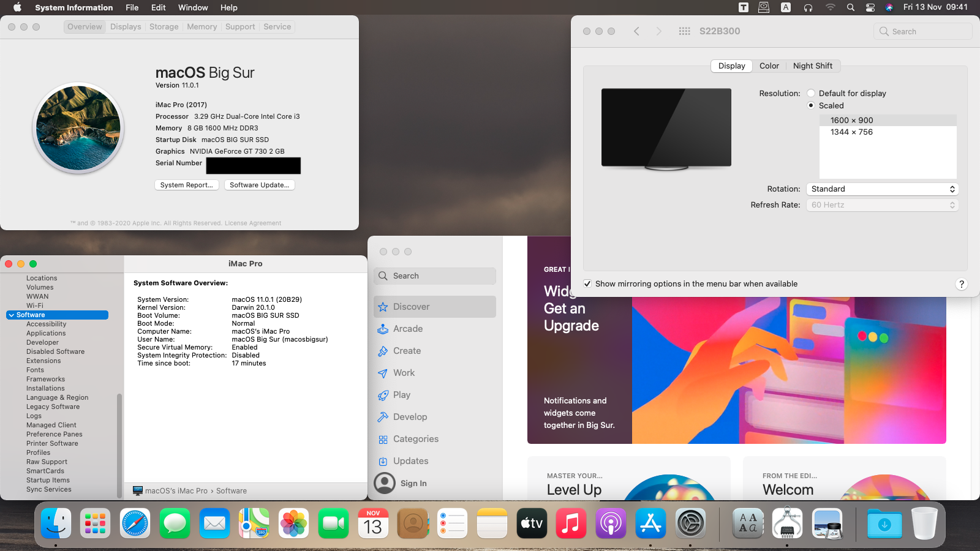Screen dimensions: 980x551
Task: Launch FaceTime from the Dock
Action: (333, 523)
